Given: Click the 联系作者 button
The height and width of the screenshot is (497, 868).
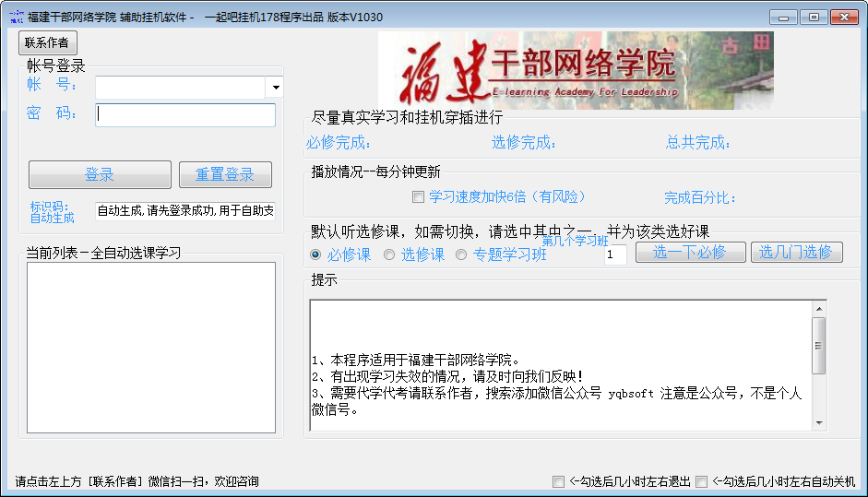Looking at the screenshot, I should (47, 42).
